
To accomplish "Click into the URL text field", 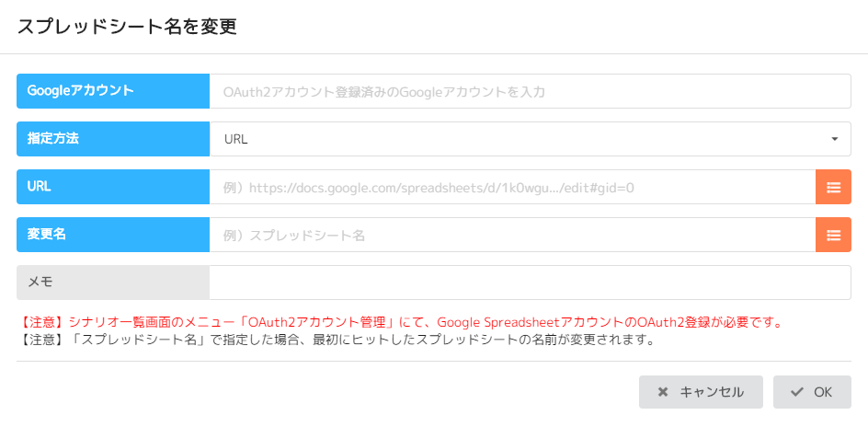I will point(512,187).
